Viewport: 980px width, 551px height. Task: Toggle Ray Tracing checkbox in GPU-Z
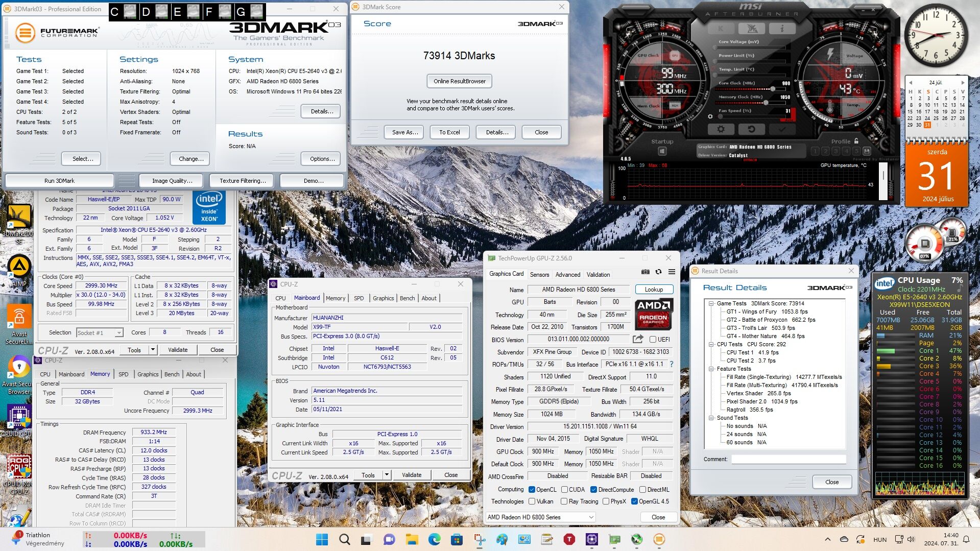pos(564,501)
